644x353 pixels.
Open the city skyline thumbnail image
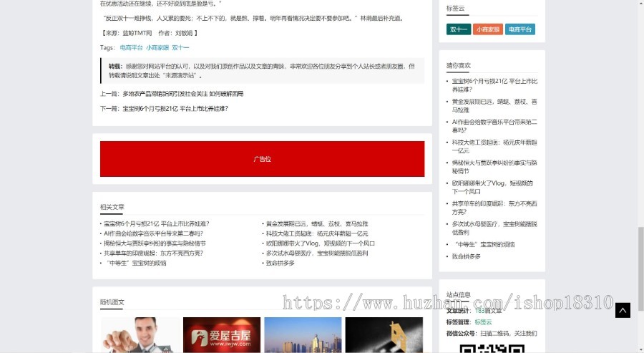coord(303,335)
